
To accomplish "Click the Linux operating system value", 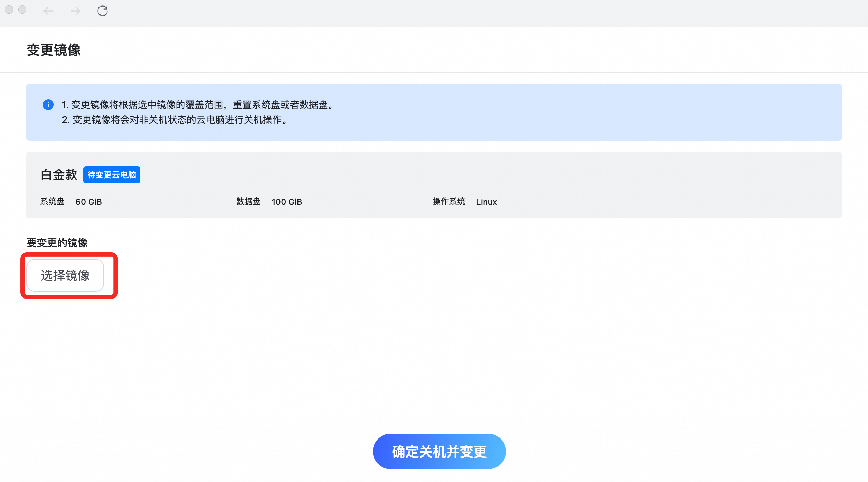I will click(x=486, y=202).
